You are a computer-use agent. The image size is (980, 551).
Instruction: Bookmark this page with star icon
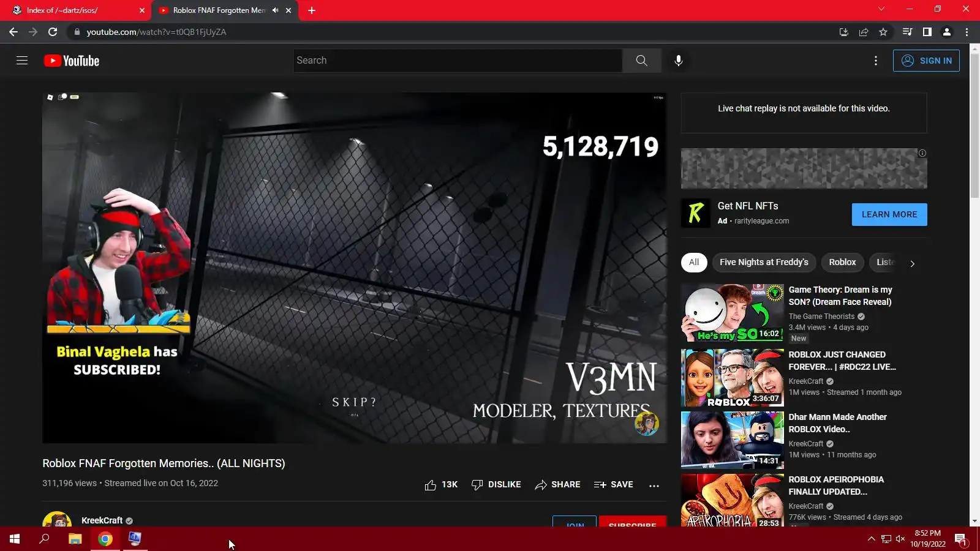tap(883, 32)
